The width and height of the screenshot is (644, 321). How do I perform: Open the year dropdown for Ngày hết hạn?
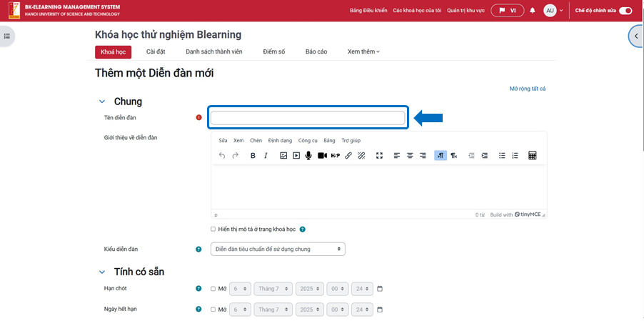click(310, 309)
